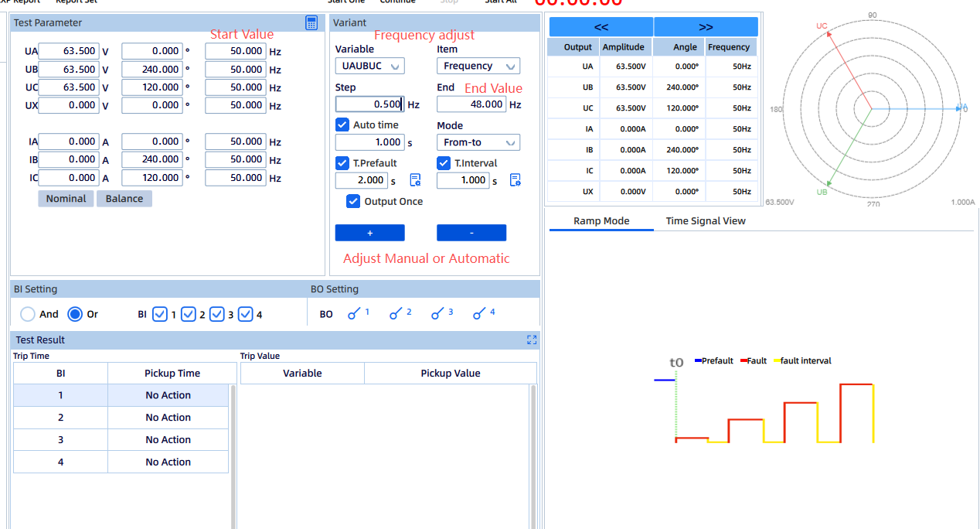
Task: Expand the Test Result panel fullscreen
Action: pyautogui.click(x=532, y=340)
